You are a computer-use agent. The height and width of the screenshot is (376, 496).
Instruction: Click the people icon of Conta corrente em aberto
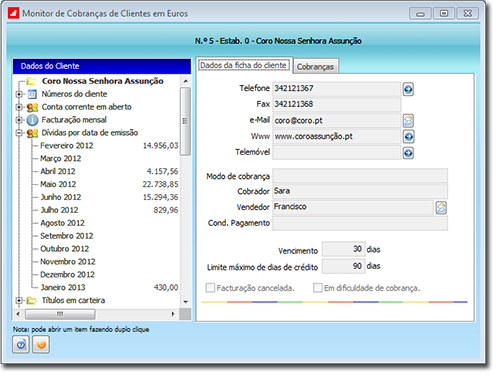pyautogui.click(x=32, y=107)
